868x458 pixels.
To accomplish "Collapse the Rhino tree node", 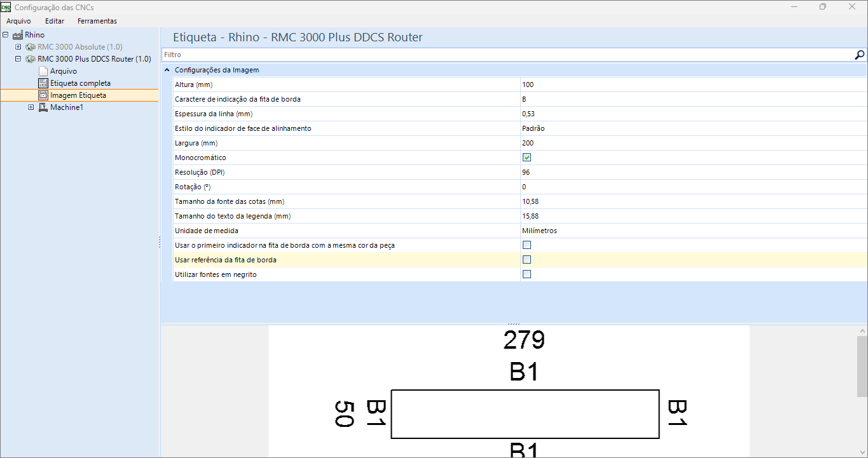I will [6, 35].
